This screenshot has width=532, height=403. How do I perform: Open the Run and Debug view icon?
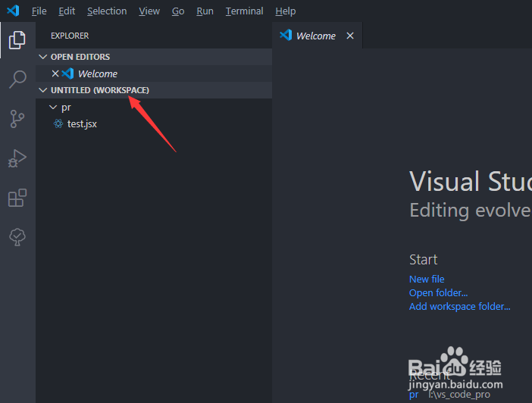click(x=17, y=158)
